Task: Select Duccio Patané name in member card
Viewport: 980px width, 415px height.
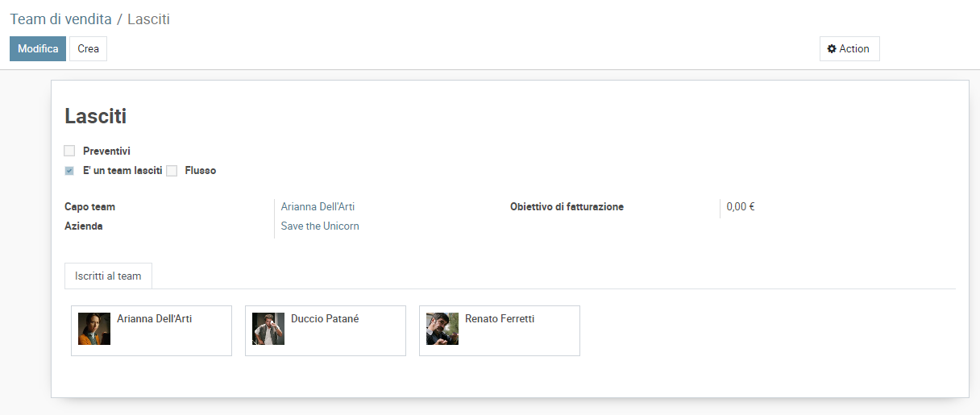Action: pyautogui.click(x=325, y=319)
